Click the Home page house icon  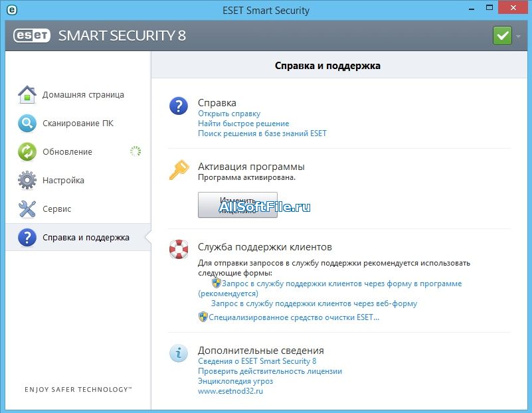pos(27,95)
